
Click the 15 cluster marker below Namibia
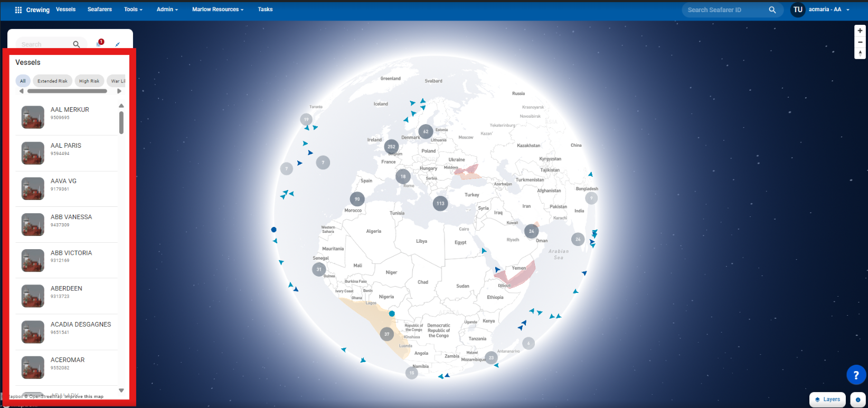(411, 373)
